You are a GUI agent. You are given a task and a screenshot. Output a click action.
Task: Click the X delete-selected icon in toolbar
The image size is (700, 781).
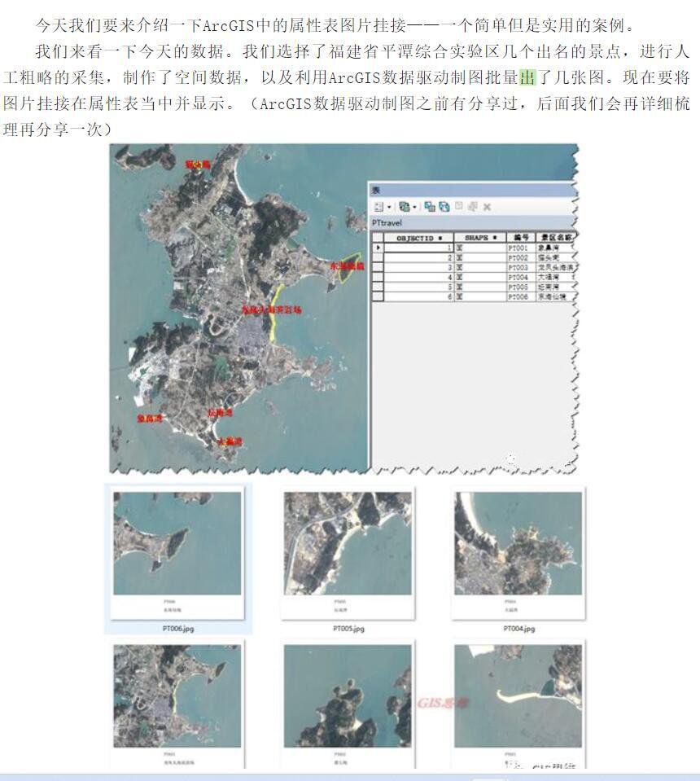[487, 207]
